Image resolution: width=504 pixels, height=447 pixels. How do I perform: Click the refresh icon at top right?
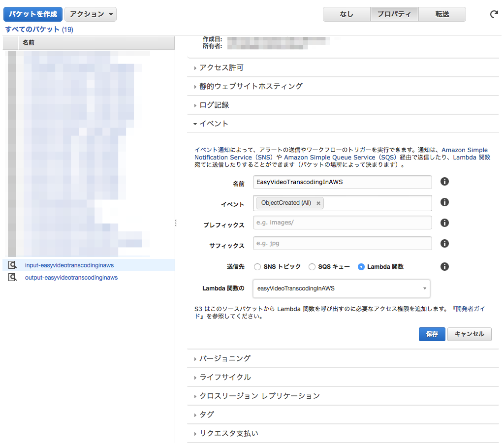click(494, 14)
